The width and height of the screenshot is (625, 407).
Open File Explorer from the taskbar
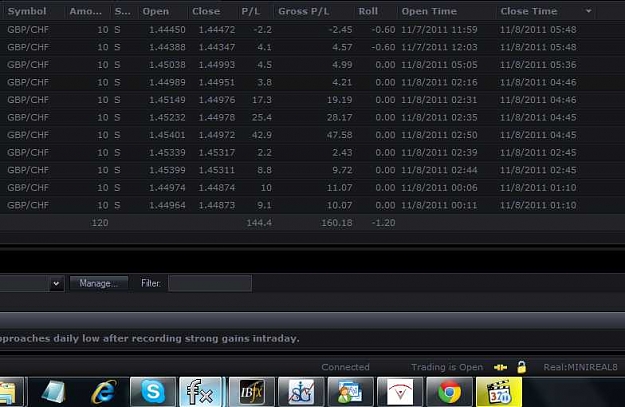click(11, 392)
